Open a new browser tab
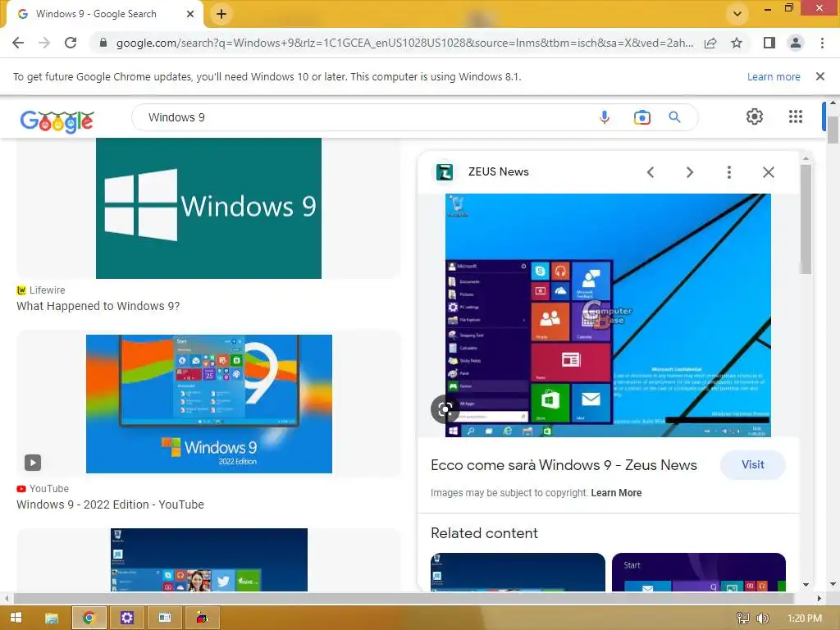This screenshot has height=630, width=840. tap(221, 14)
